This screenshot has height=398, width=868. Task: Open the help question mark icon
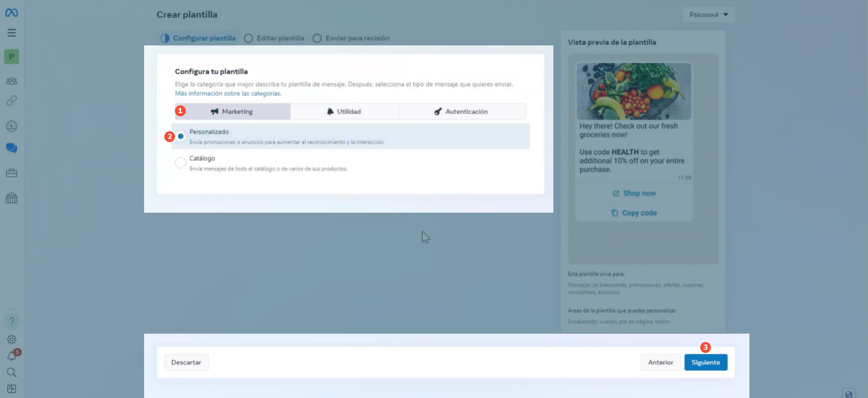[12, 321]
